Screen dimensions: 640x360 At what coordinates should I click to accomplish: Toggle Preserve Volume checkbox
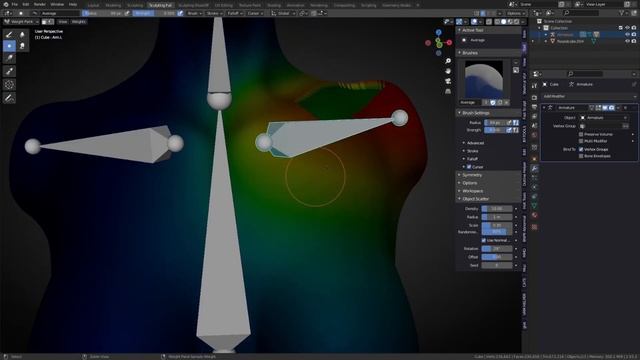coord(581,134)
